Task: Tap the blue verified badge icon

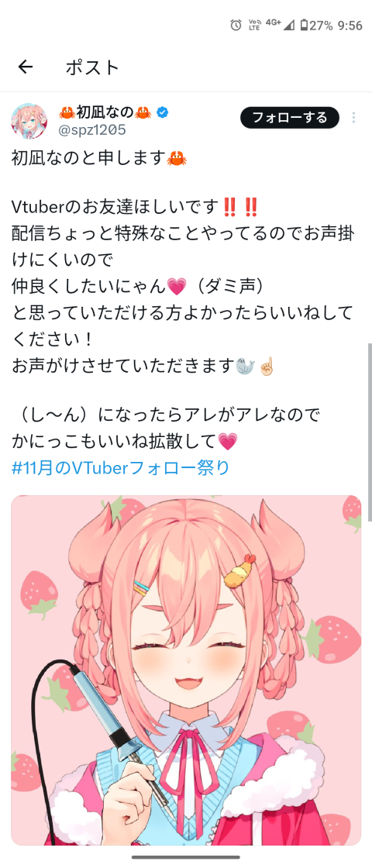Action: (x=162, y=112)
